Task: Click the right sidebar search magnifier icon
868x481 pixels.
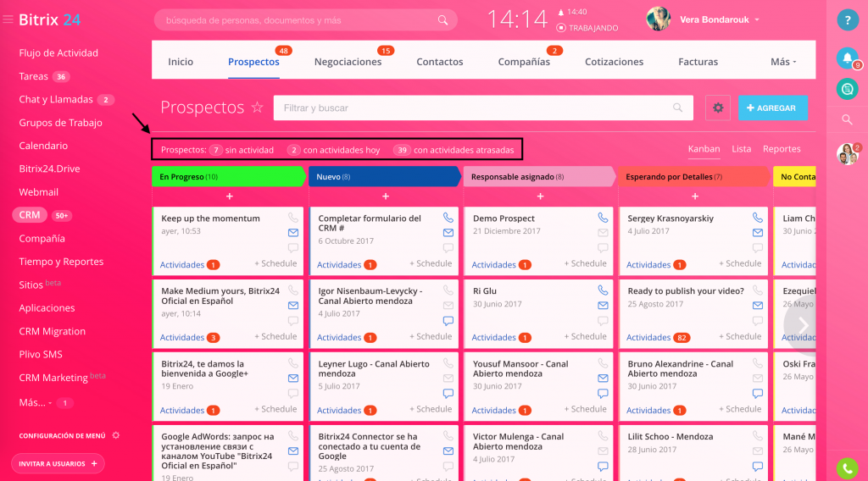Action: point(847,119)
